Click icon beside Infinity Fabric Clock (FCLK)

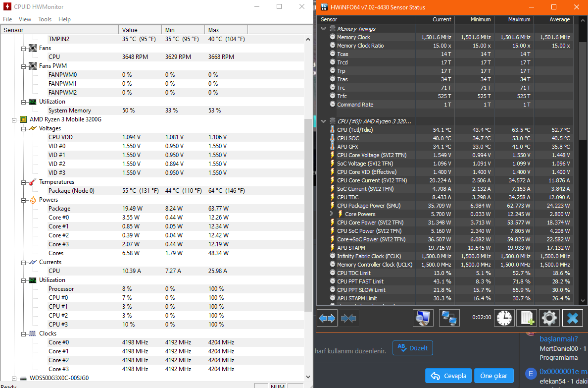[x=332, y=256]
